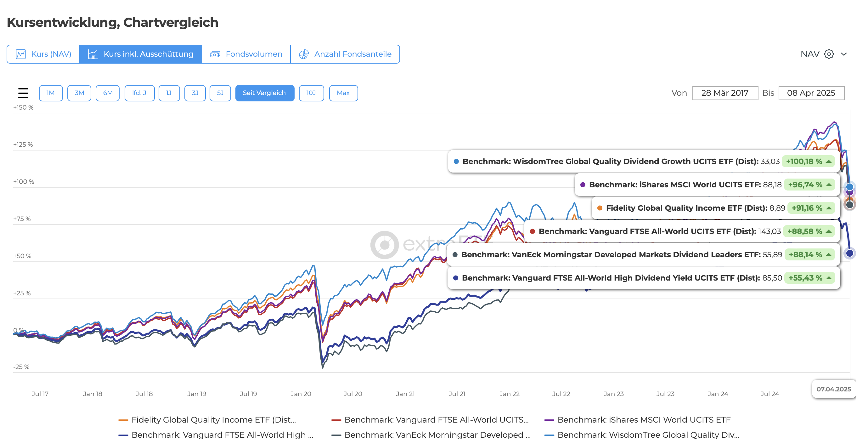The image size is (868, 444).
Task: Select the lfd. J range button
Action: point(139,93)
